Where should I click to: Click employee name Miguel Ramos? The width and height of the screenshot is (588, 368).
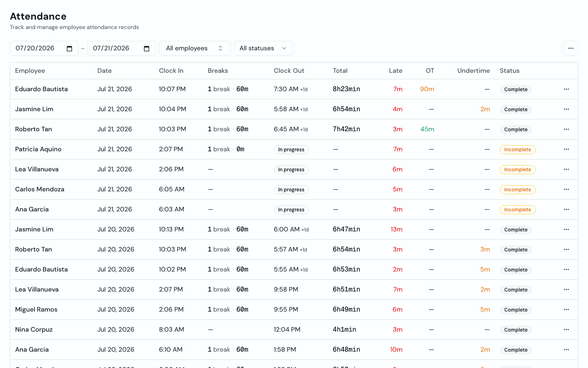pyautogui.click(x=36, y=310)
